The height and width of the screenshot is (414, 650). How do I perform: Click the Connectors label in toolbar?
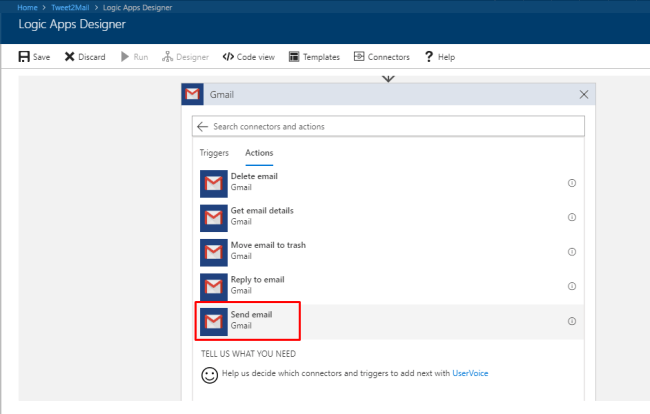point(388,57)
